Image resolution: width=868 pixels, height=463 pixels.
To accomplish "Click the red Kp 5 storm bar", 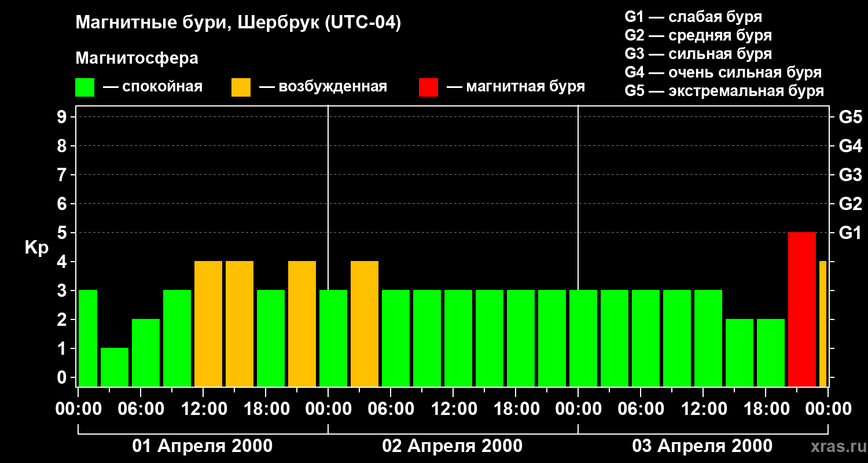I will [802, 310].
